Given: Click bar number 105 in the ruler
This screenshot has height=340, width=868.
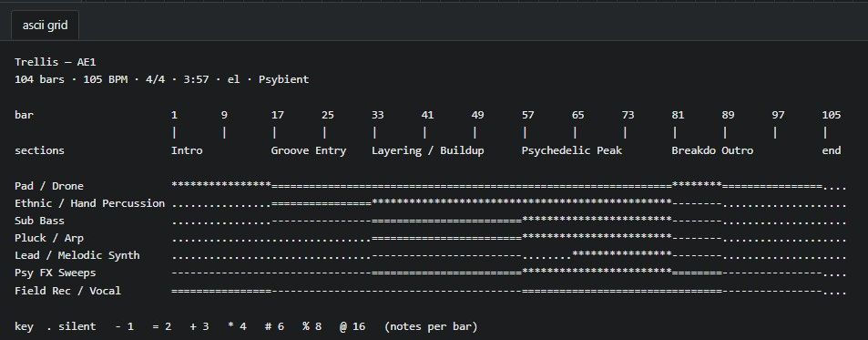Looking at the screenshot, I should [832, 115].
